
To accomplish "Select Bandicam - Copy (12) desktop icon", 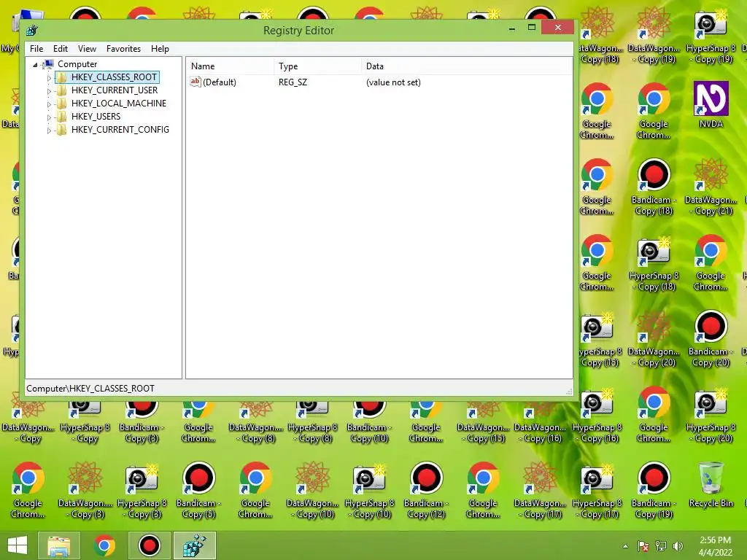I will (x=426, y=491).
